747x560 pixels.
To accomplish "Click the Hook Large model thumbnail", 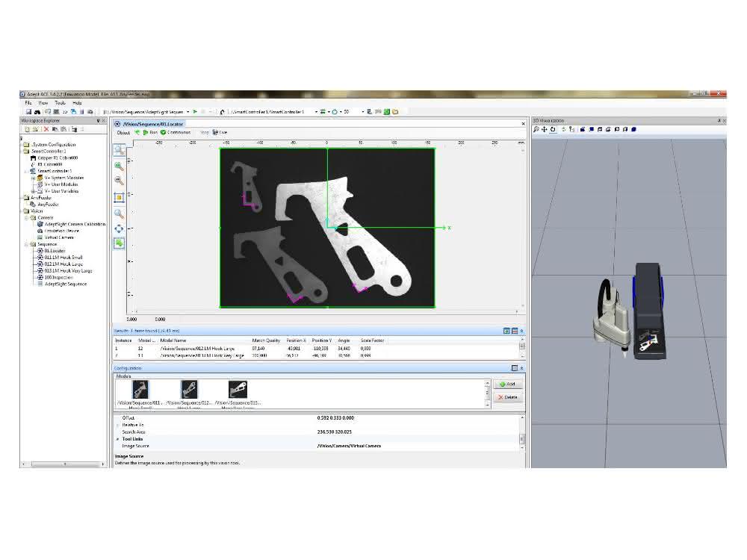I will (x=189, y=390).
